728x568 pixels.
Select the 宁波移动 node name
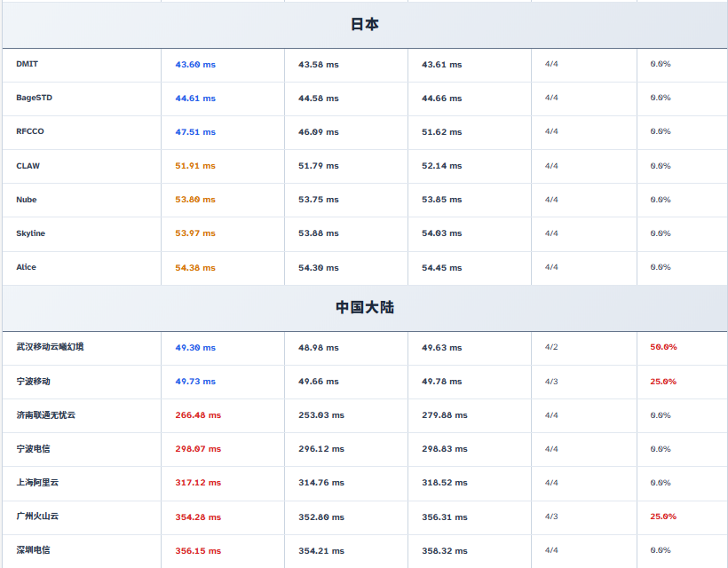(34, 382)
